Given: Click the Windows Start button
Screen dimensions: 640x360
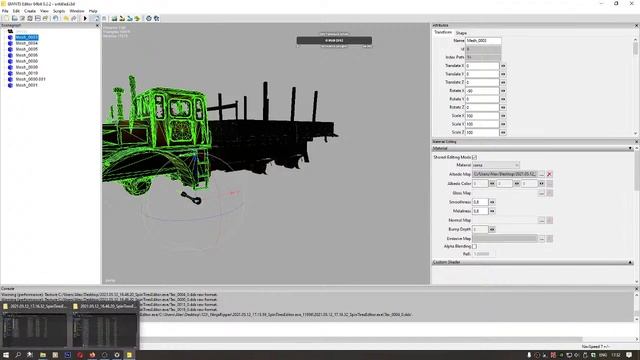Looking at the screenshot, I should tap(6, 355).
